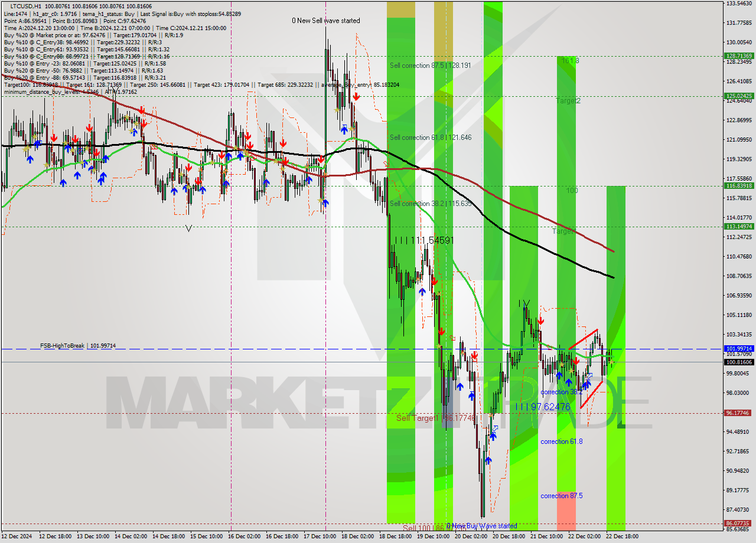756x543 pixels.
Task: Click the 110.47680 price axis value
Action: pos(739,257)
